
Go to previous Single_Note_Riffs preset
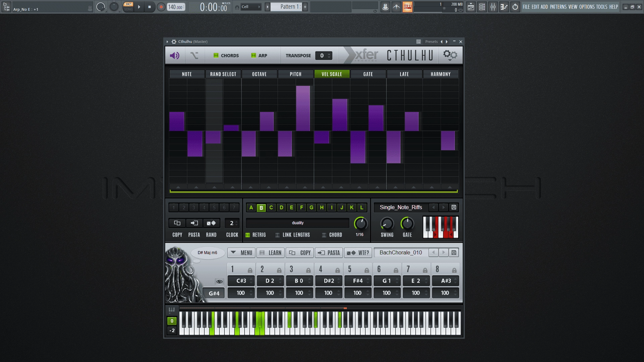[433, 207]
